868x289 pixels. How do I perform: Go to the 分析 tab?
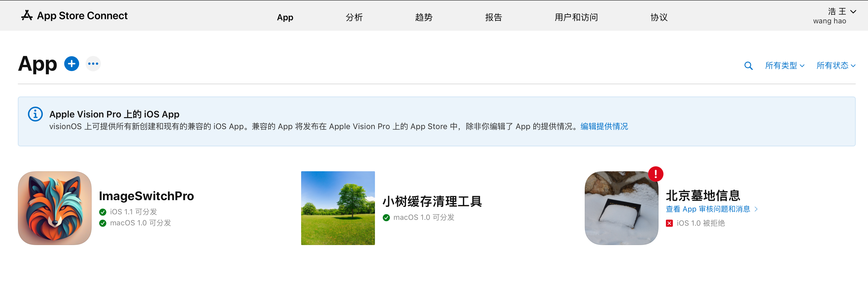[x=354, y=17]
